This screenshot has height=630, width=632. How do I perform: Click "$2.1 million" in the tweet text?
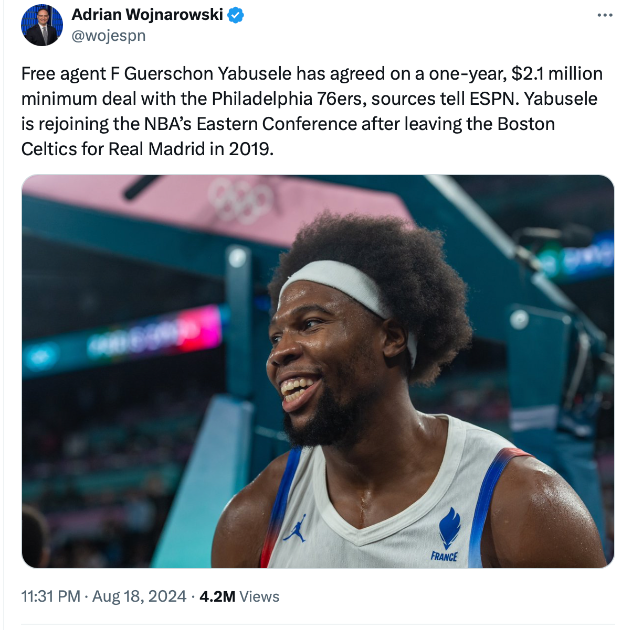pyautogui.click(x=541, y=76)
